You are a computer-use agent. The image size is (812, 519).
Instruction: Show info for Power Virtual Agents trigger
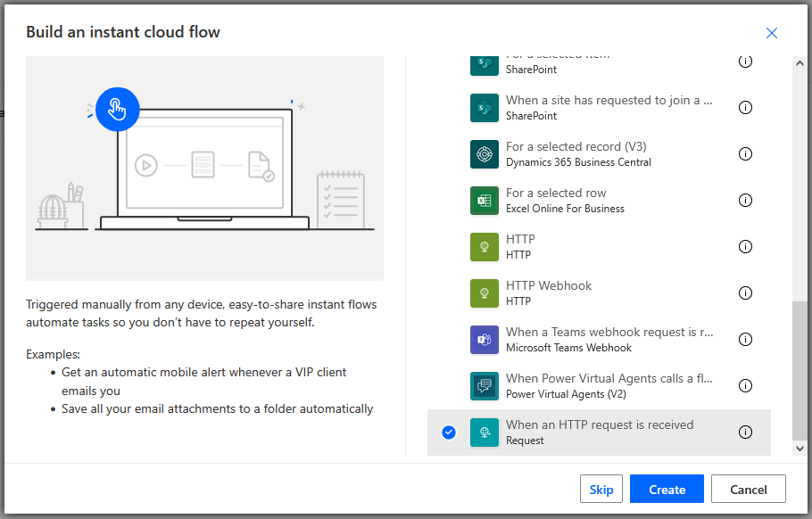click(x=745, y=385)
